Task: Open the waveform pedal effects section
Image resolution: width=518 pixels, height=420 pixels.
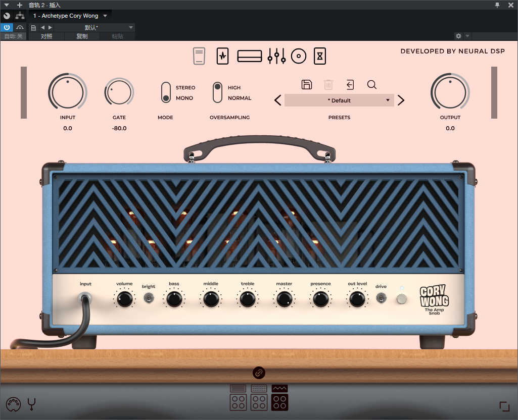Action: pyautogui.click(x=223, y=56)
